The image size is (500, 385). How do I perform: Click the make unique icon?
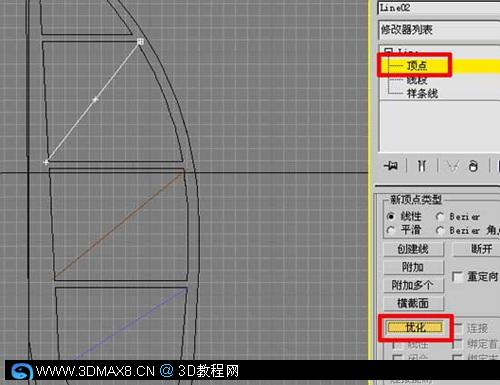pyautogui.click(x=453, y=165)
